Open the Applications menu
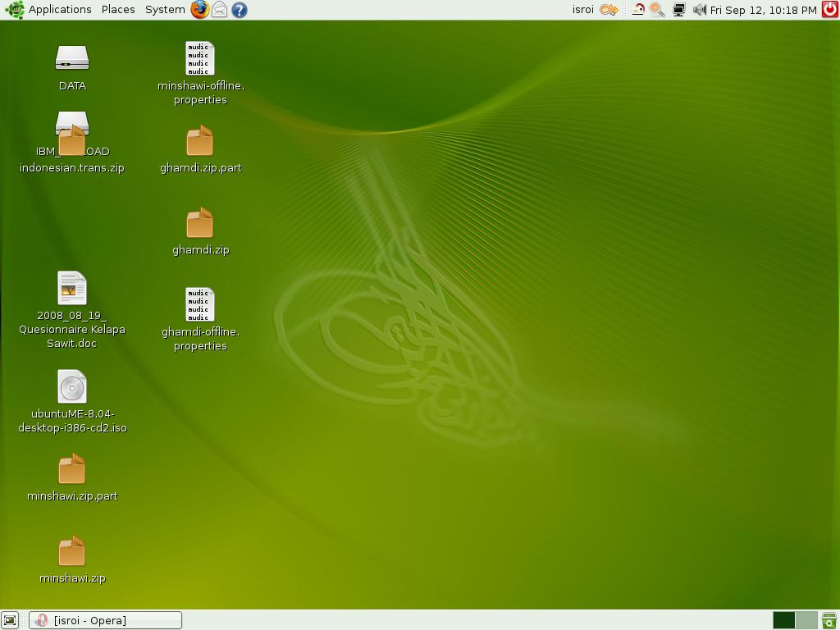840x630 pixels. (x=59, y=10)
